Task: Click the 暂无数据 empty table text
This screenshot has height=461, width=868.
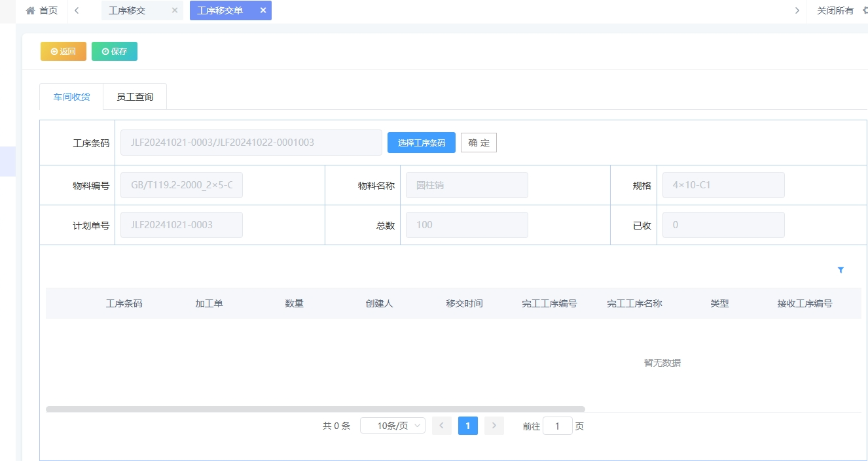Action: (662, 363)
